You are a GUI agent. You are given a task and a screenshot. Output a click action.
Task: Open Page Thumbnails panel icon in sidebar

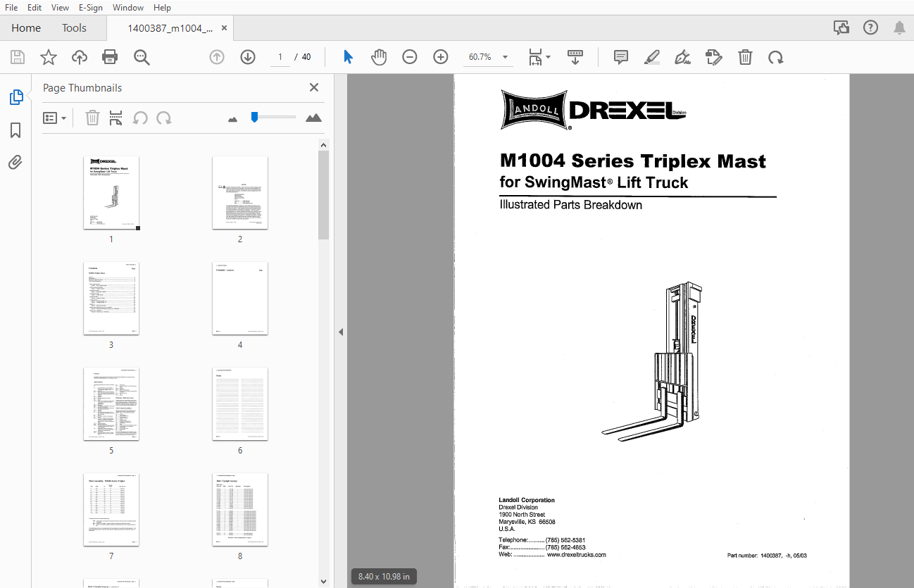[x=15, y=98]
